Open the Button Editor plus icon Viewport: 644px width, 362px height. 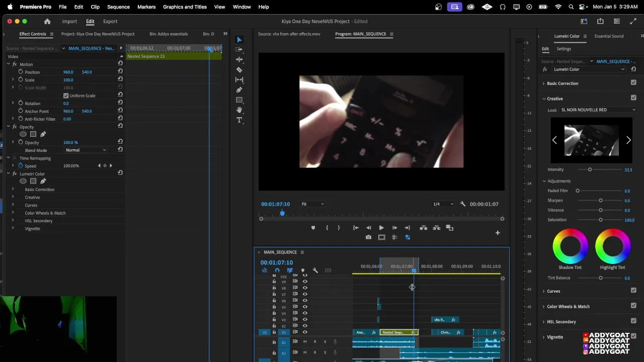tap(498, 232)
